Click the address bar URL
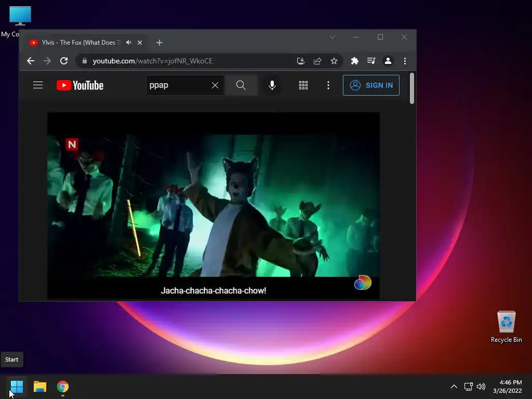532x399 pixels. click(152, 61)
